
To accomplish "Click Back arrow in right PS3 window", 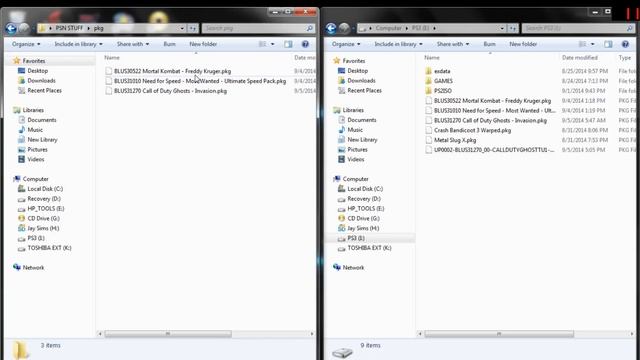I will coord(331,28).
